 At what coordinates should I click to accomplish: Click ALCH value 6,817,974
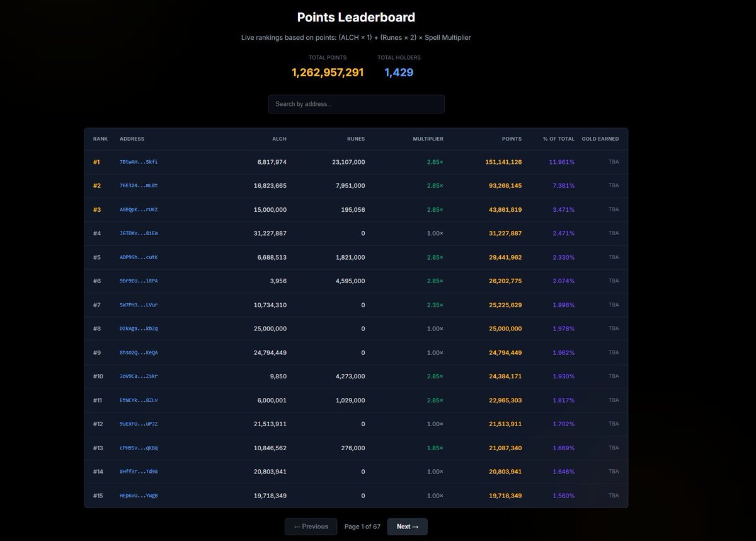coord(272,162)
